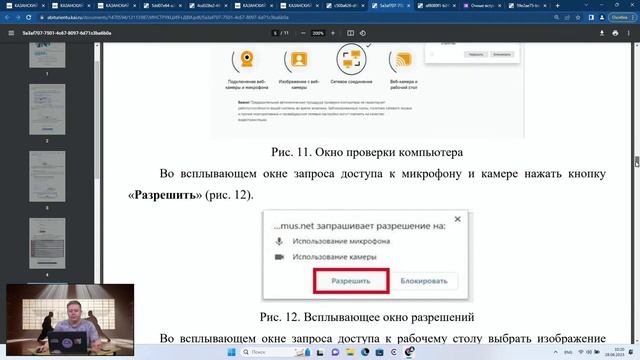The width and height of the screenshot is (640, 360).
Task: Zoom in the PDF with plus icon
Action: (x=333, y=33)
